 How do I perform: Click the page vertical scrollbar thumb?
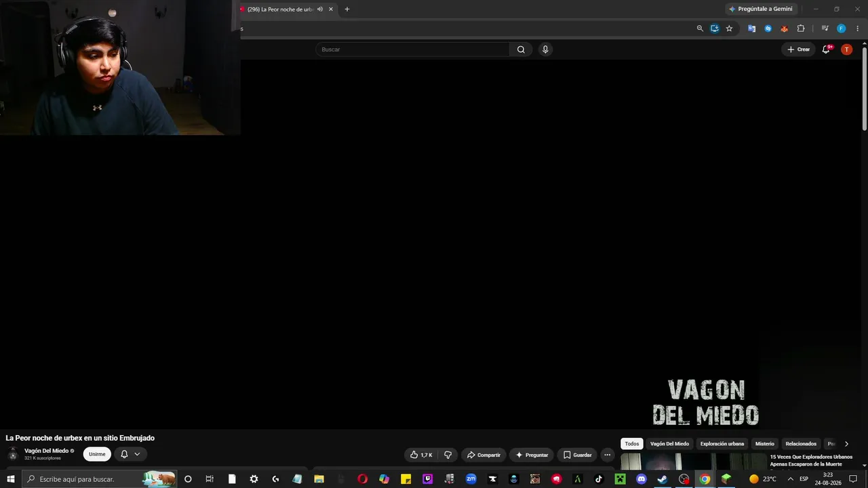[864, 88]
